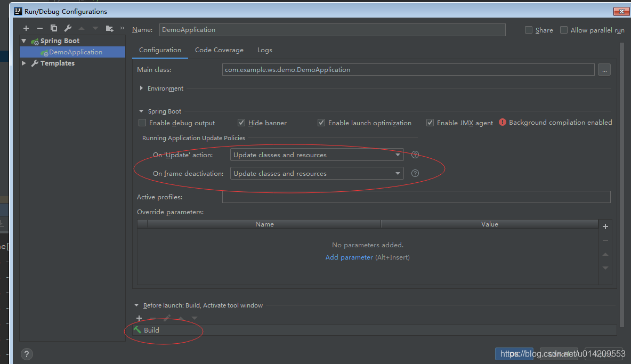This screenshot has width=631, height=364.
Task: Move configuration up arrow in left toolbar
Action: coord(82,28)
